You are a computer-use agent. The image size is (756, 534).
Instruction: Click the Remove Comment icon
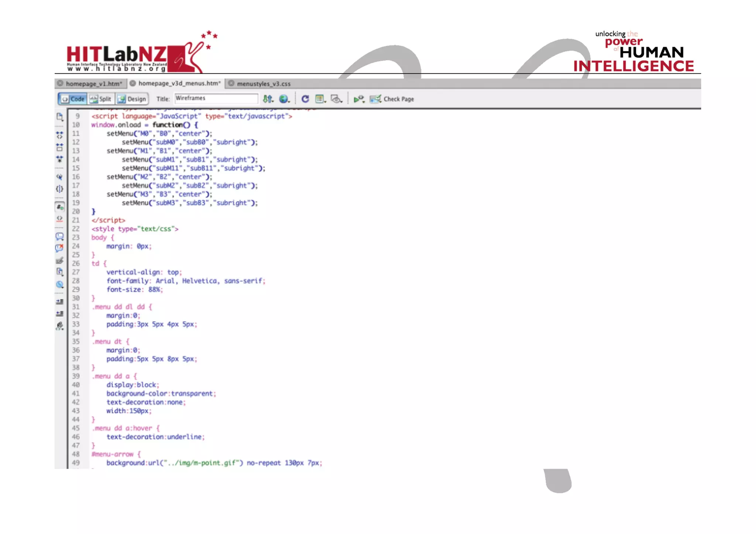coord(59,248)
